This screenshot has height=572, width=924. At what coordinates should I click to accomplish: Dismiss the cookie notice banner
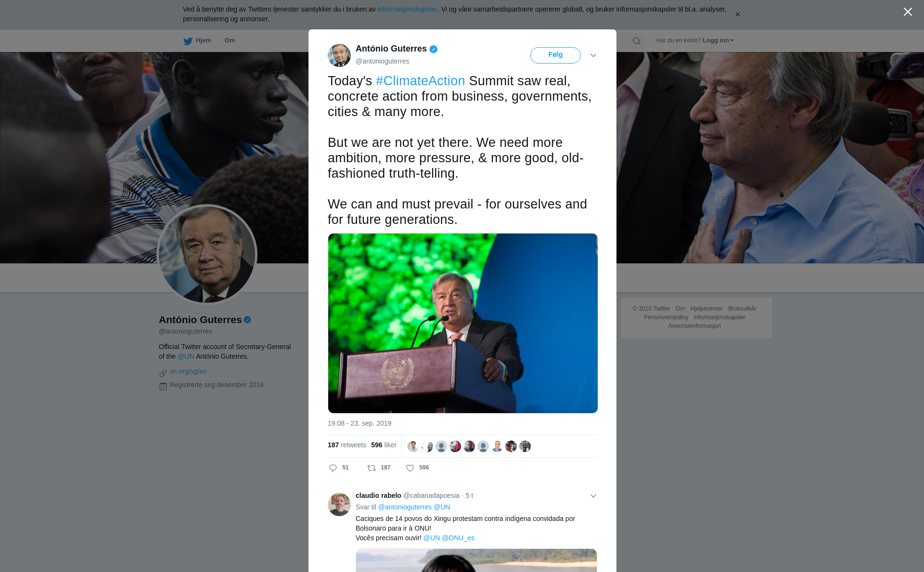[x=737, y=14]
